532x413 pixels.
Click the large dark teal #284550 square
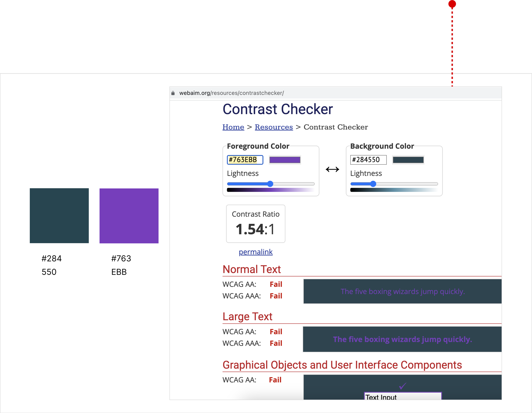click(x=59, y=216)
